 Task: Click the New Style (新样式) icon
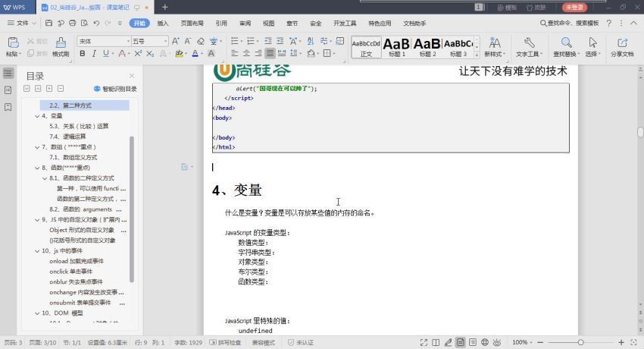[494, 42]
